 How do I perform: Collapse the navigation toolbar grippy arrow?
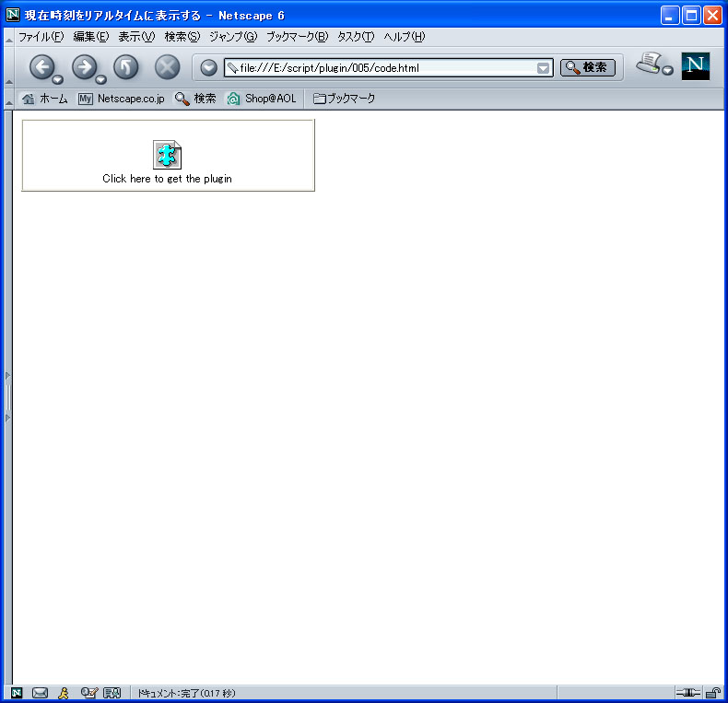(9, 67)
